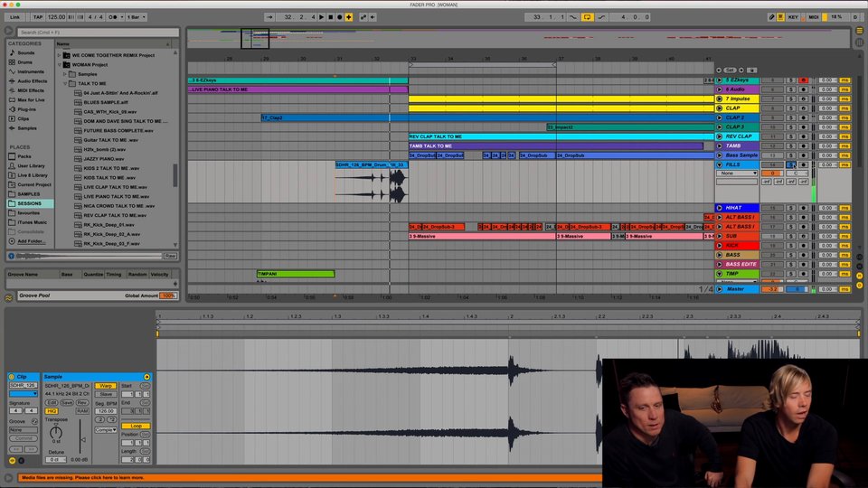Screen dimensions: 868x488
Task: Unfold the FILLS track
Action: [x=720, y=164]
